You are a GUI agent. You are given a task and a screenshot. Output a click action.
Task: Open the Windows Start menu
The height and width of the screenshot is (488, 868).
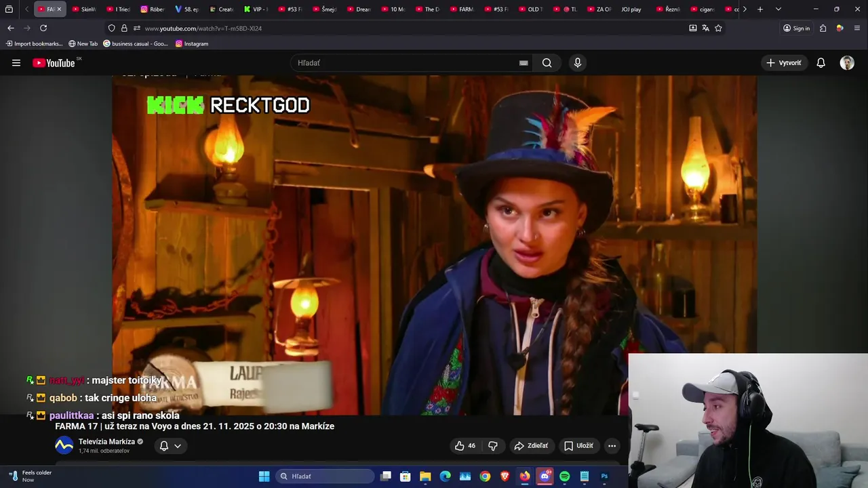[264, 476]
